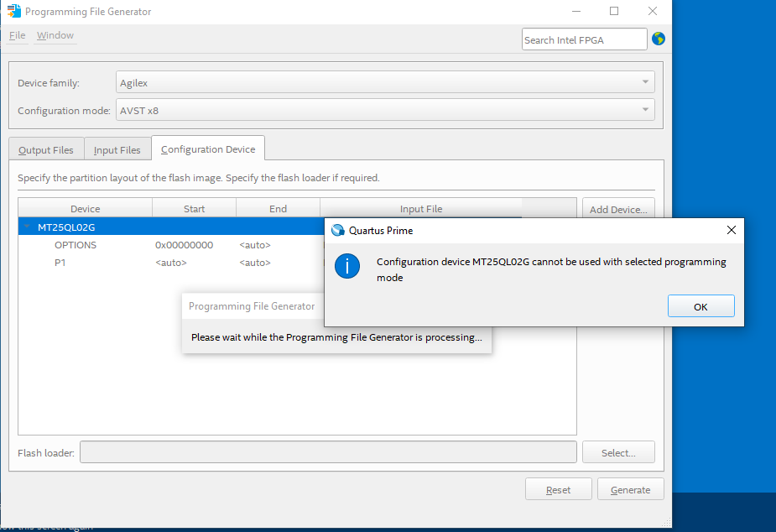Click the blue information icon in dialog
Image resolution: width=776 pixels, height=532 pixels.
347,266
